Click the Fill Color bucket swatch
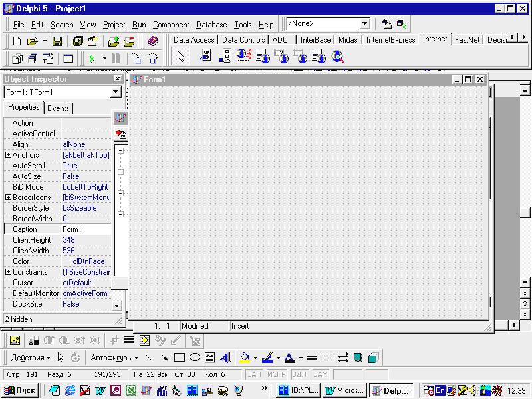Screen dimensions: 532x399 pos(245,358)
